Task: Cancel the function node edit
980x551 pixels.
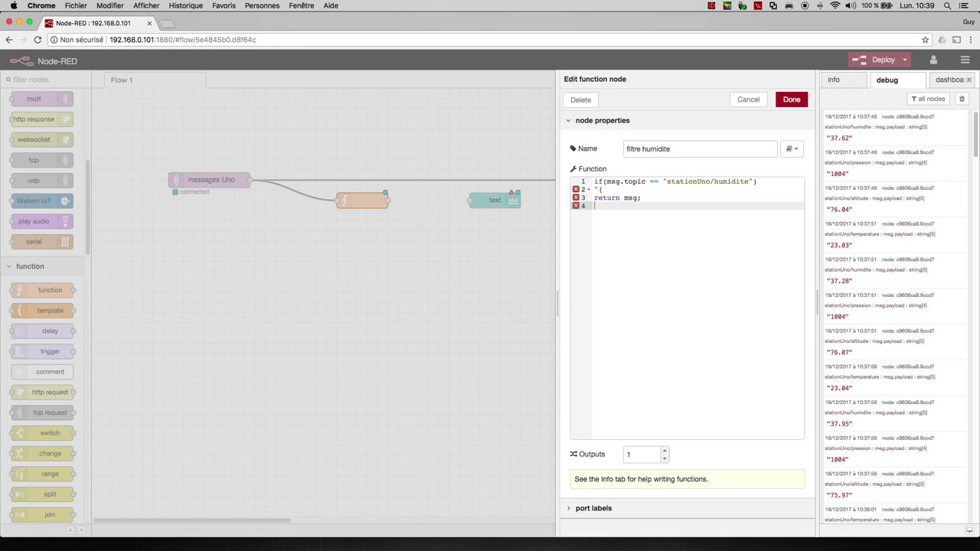Action: (x=748, y=99)
